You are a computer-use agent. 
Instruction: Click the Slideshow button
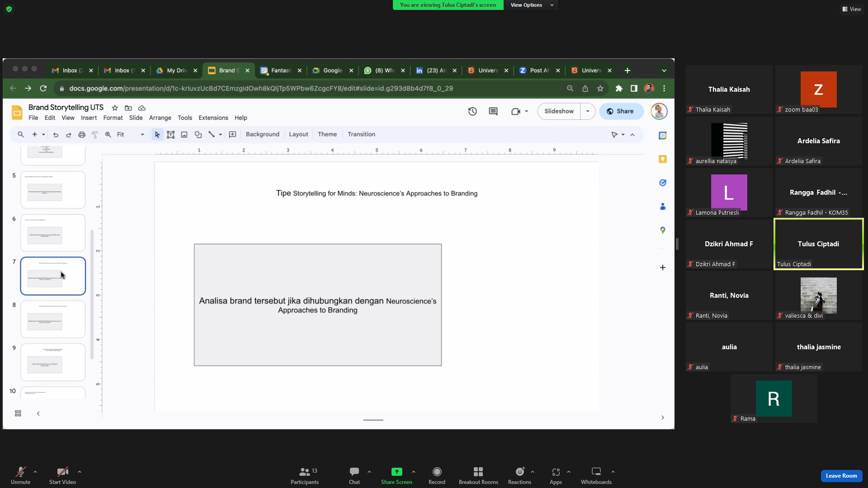click(559, 111)
